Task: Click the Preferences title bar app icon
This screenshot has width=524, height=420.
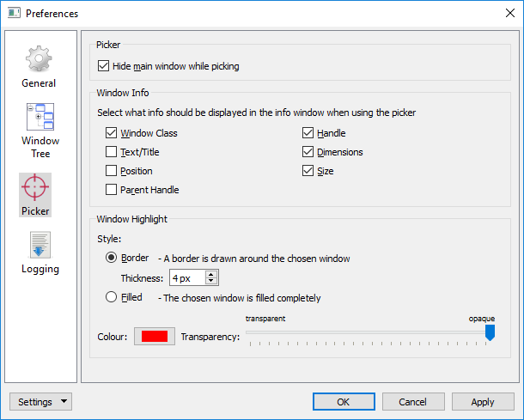Action: pos(14,14)
